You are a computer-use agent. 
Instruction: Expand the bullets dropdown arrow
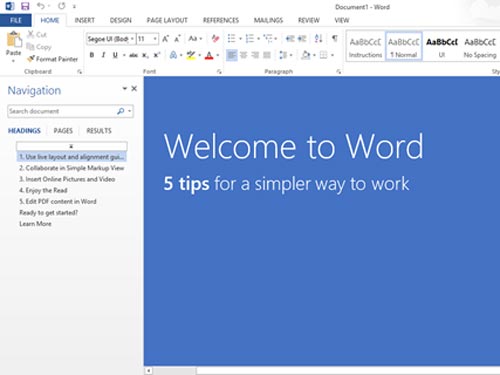coord(240,39)
